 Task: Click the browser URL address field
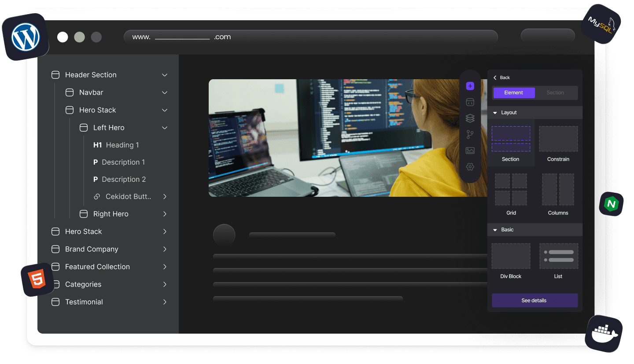(310, 37)
